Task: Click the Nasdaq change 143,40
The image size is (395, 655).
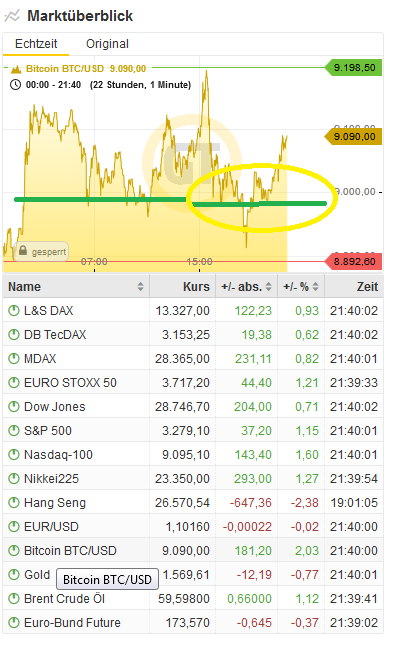Action: point(253,455)
